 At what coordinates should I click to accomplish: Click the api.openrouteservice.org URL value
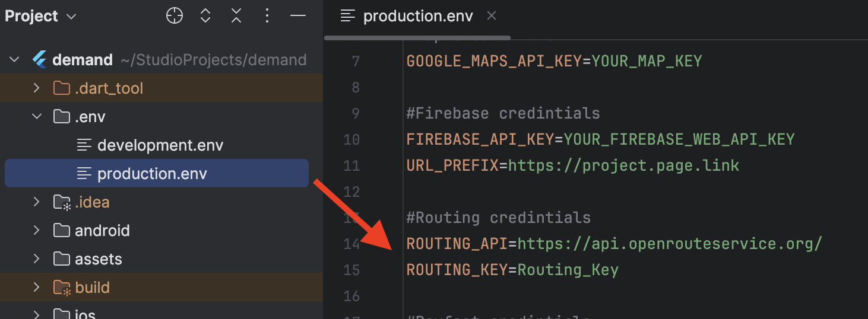pos(670,244)
